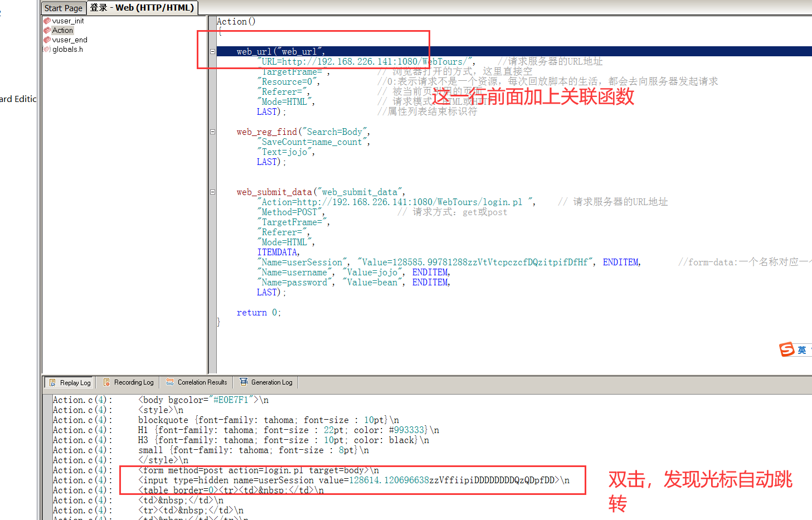Click the red Action section icon
812x520 pixels.
(47, 31)
